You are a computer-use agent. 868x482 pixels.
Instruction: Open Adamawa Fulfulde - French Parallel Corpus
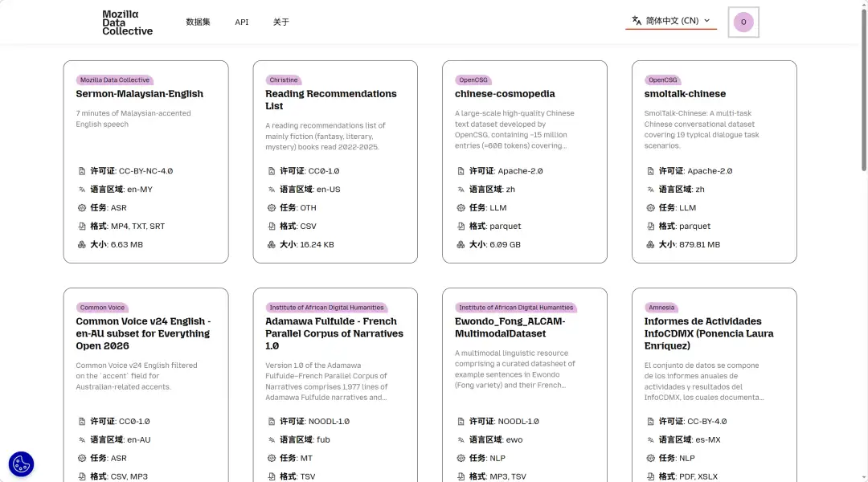coord(334,333)
